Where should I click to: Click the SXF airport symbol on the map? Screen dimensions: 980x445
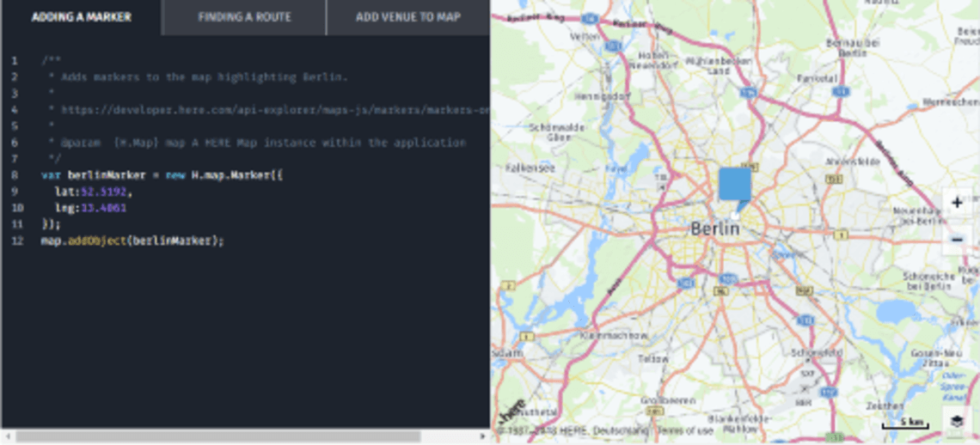(806, 375)
